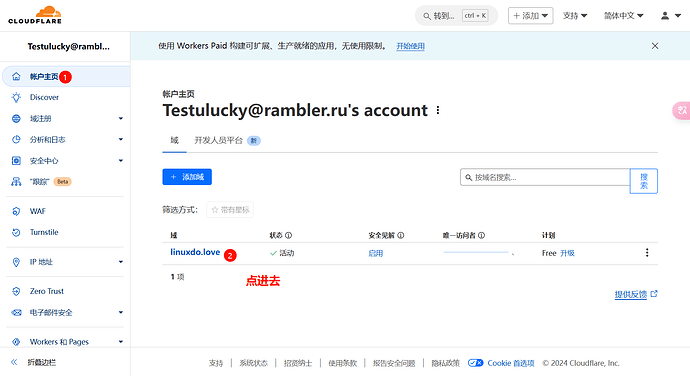Click the Get started link in banner

coord(410,46)
